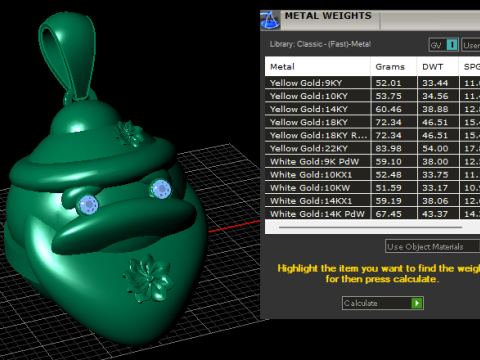Select the White Gold:14K PdW row

[372, 214]
